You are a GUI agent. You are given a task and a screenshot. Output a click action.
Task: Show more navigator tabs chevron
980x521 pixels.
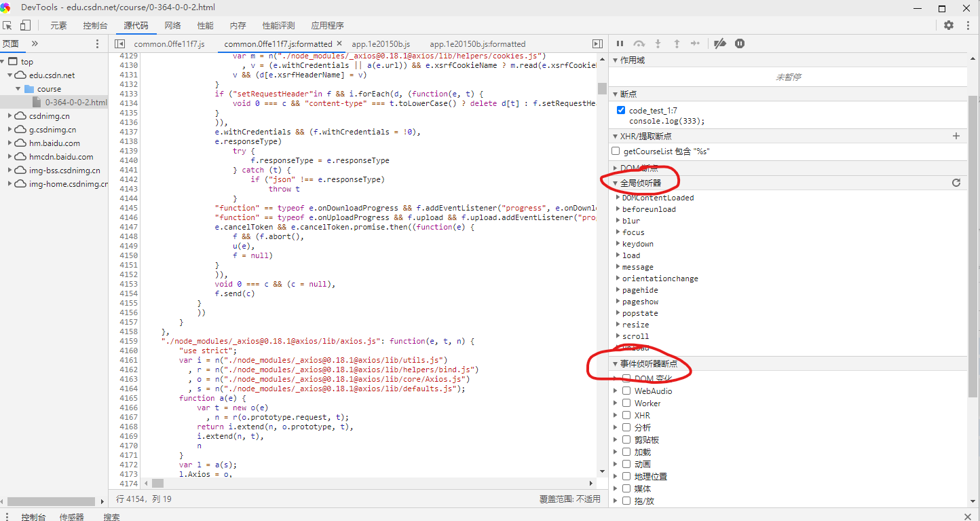[35, 43]
